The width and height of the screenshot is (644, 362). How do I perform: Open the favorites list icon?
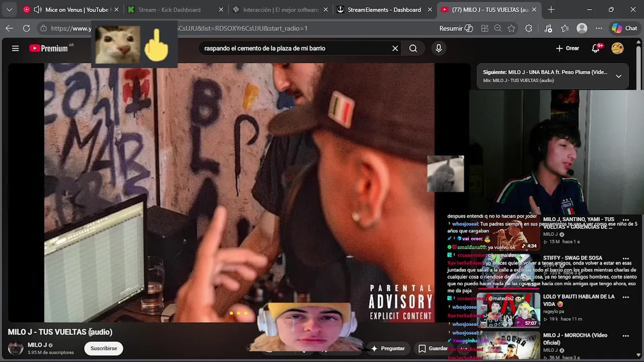pyautogui.click(x=565, y=28)
